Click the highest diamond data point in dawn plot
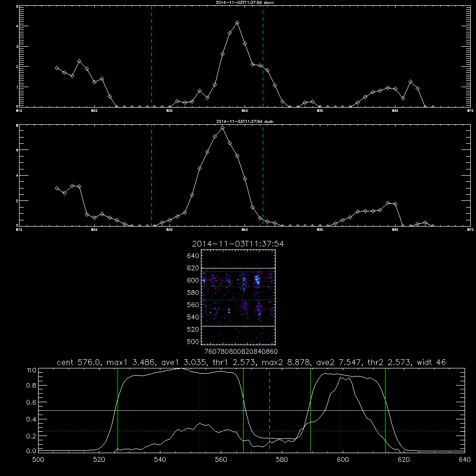Image resolution: width=476 pixels, height=476 pixels. (238, 23)
